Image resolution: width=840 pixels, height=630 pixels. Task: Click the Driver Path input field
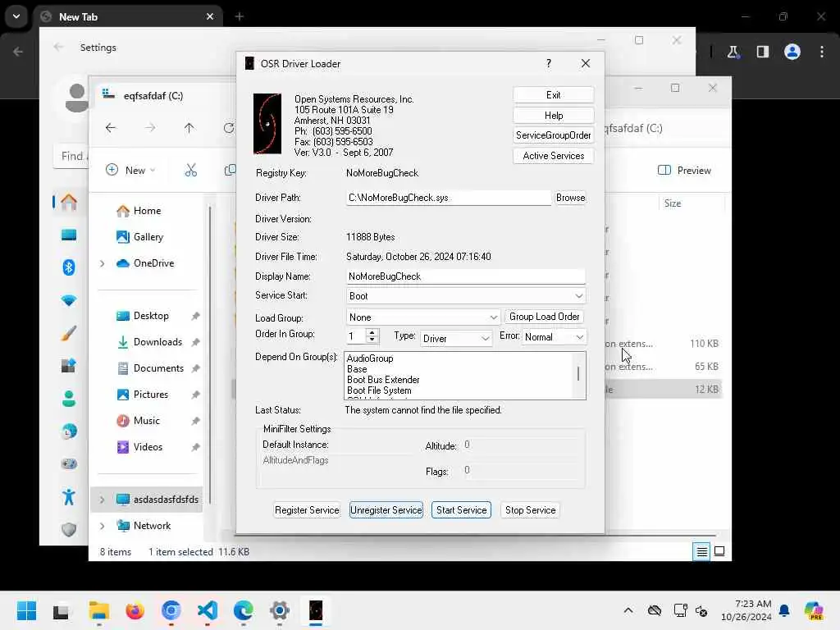coord(448,198)
